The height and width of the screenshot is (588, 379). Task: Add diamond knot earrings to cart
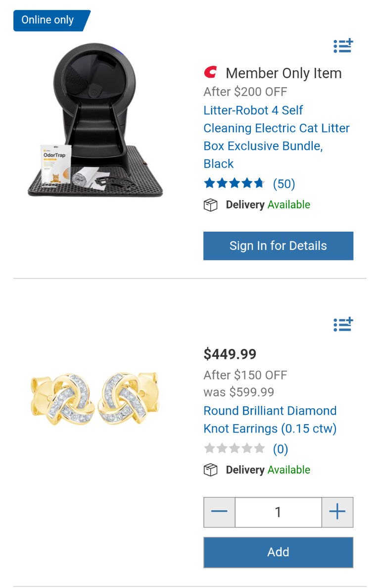[x=278, y=552]
